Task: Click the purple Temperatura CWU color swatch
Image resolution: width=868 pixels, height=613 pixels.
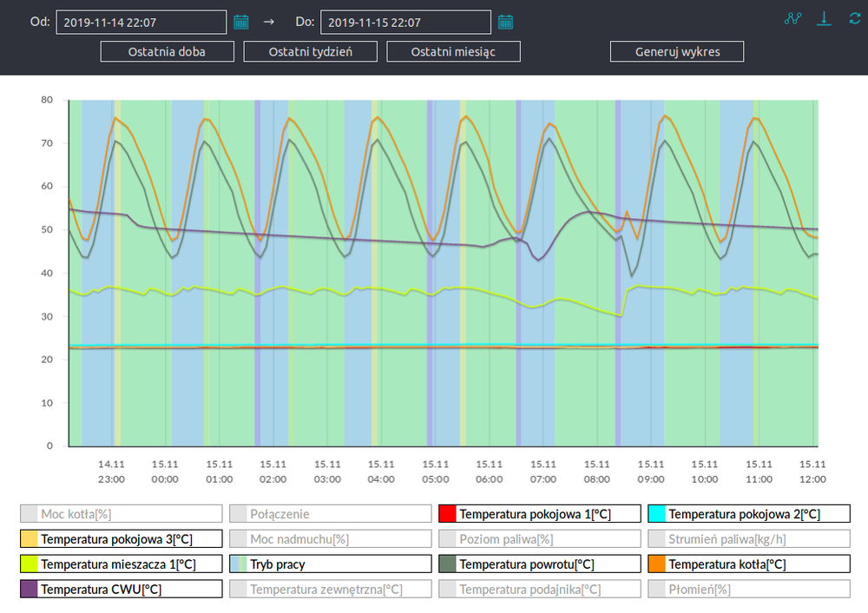Action: click(29, 590)
